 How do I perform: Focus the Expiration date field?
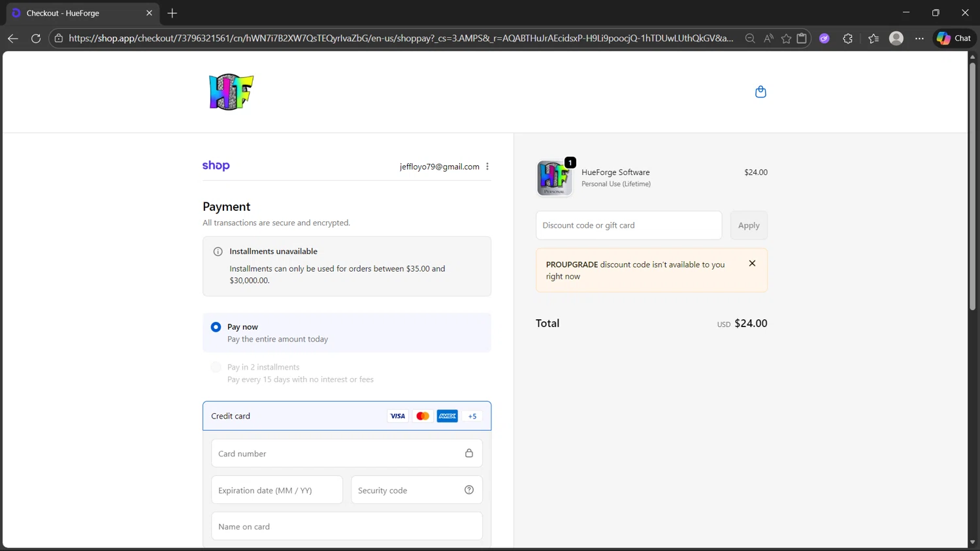[x=277, y=490]
